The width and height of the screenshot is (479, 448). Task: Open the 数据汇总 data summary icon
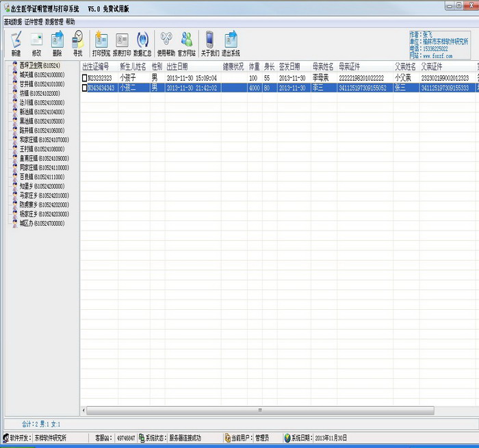tap(143, 42)
